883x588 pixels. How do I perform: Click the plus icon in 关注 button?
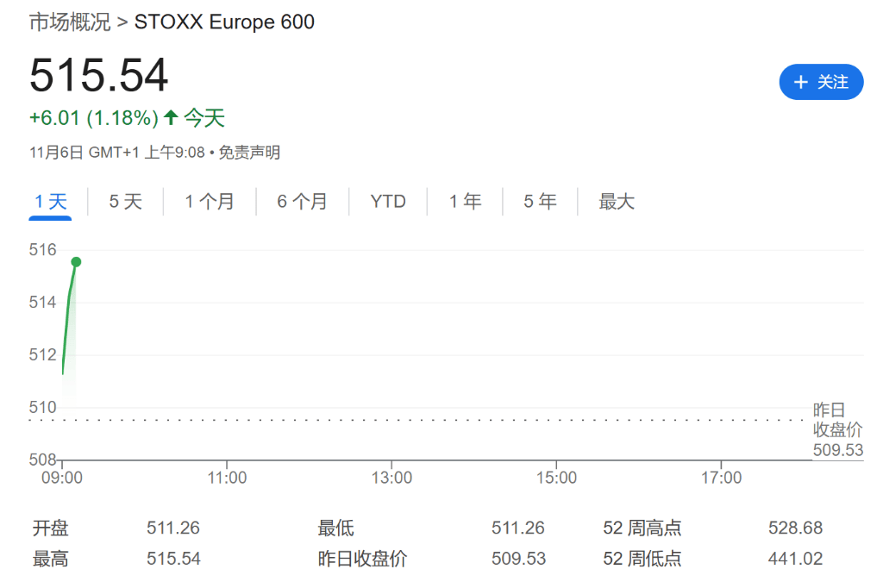click(x=801, y=82)
